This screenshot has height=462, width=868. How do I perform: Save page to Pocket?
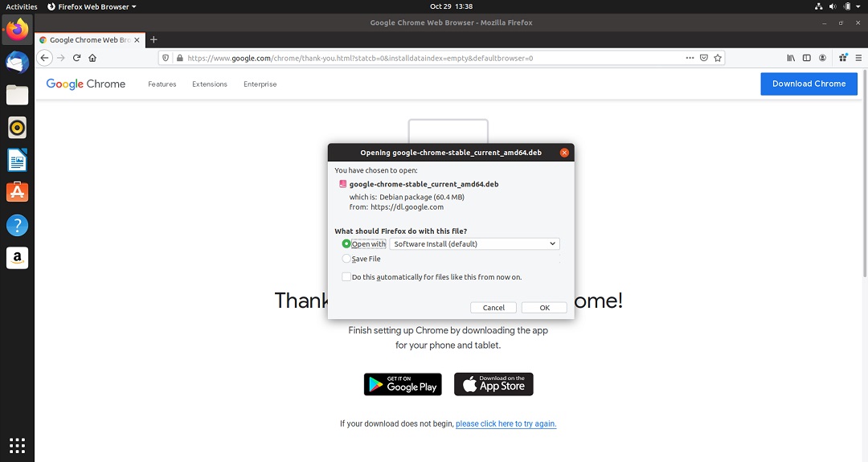[x=703, y=58]
